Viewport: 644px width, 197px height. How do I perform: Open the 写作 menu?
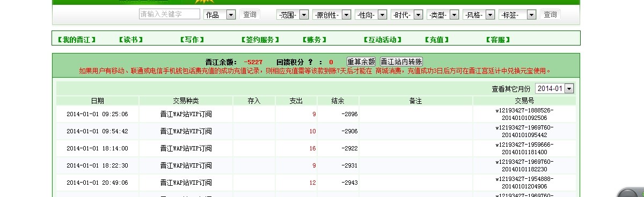(192, 40)
